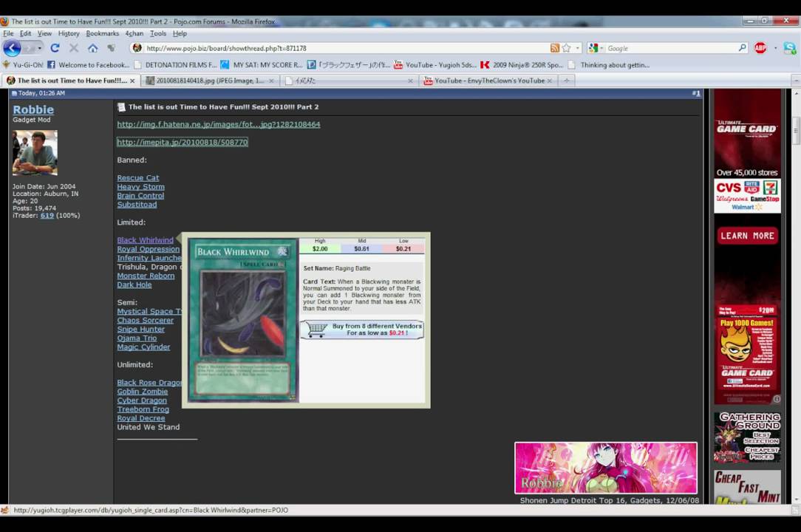The height and width of the screenshot is (532, 801).
Task: Open the Black Whirlwind card link
Action: 145,240
